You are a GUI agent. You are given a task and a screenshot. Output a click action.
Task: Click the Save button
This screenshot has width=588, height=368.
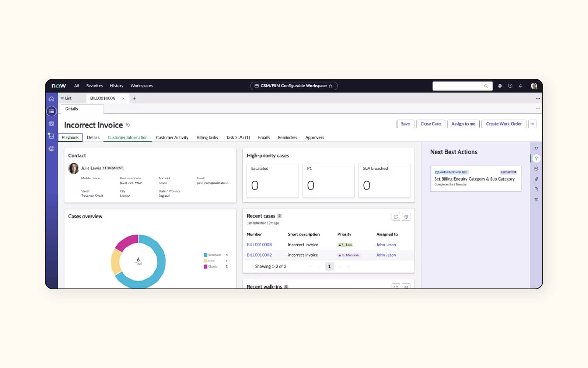click(405, 124)
